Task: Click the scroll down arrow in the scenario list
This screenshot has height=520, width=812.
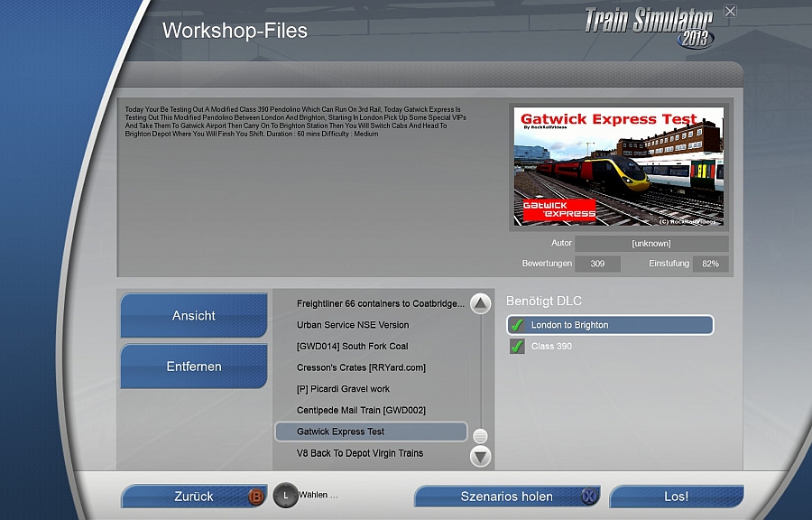Action: click(x=480, y=456)
